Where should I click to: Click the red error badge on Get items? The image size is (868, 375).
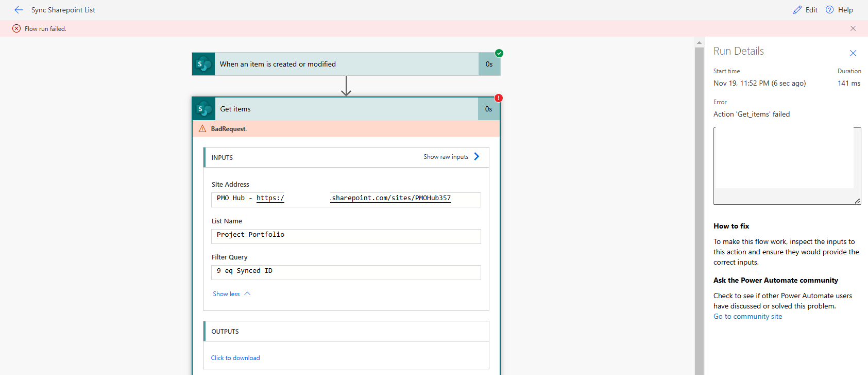[x=499, y=98]
